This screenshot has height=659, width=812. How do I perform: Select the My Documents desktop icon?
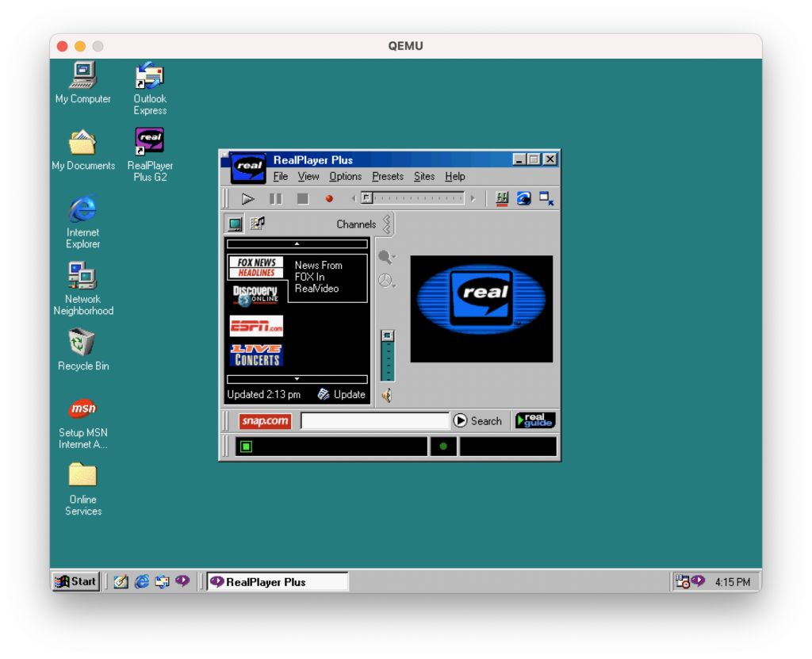tap(83, 150)
